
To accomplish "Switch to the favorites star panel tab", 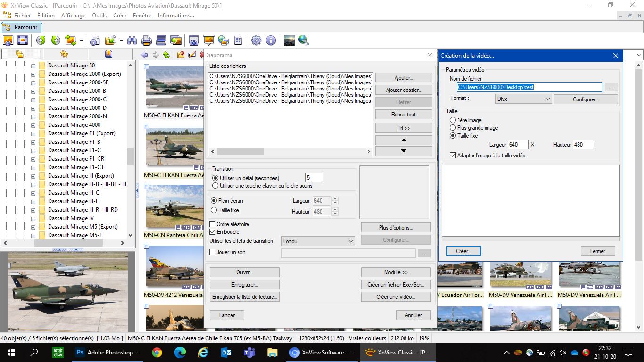I will [64, 54].
